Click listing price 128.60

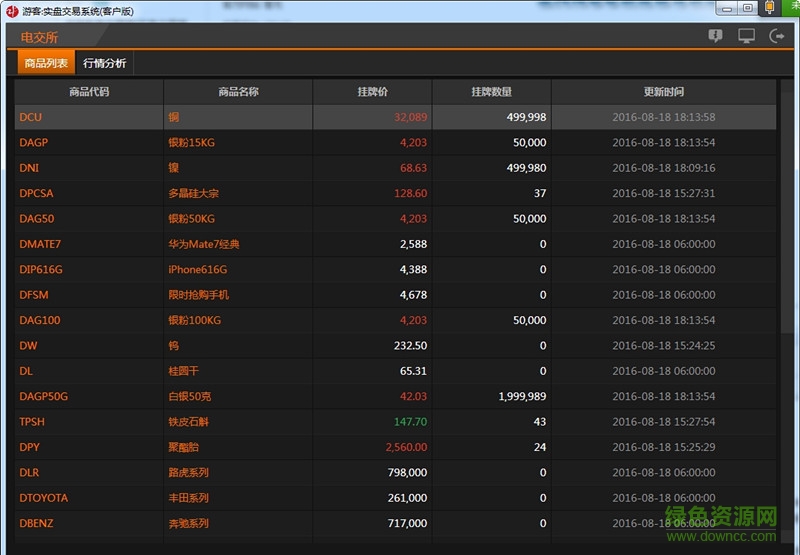[411, 193]
